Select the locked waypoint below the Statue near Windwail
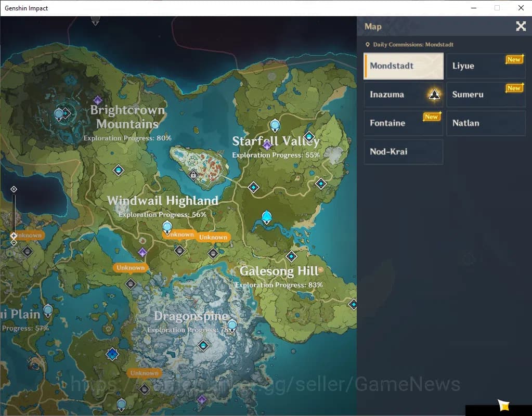Image resolution: width=532 pixels, height=416 pixels. [x=180, y=251]
